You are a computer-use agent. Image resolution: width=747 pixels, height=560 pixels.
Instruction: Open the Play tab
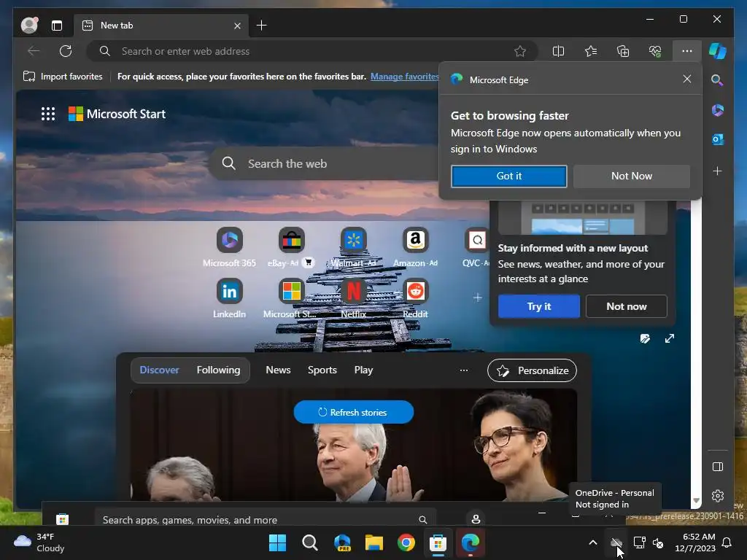click(363, 370)
